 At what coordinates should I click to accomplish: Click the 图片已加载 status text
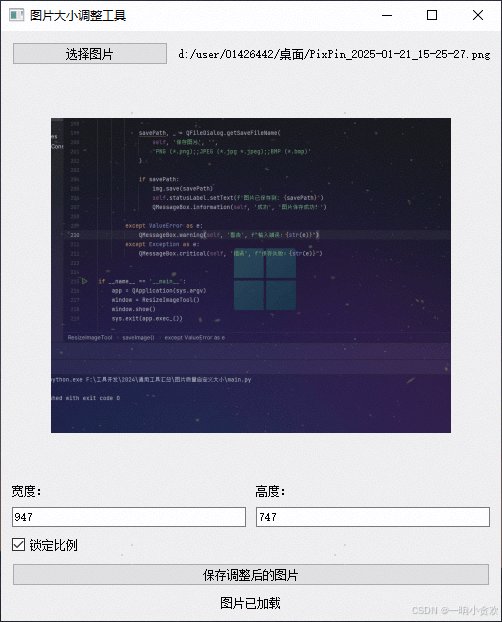click(250, 603)
